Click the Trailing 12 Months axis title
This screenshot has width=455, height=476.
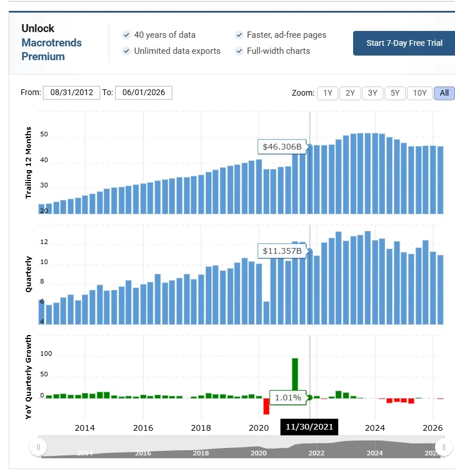(28, 163)
